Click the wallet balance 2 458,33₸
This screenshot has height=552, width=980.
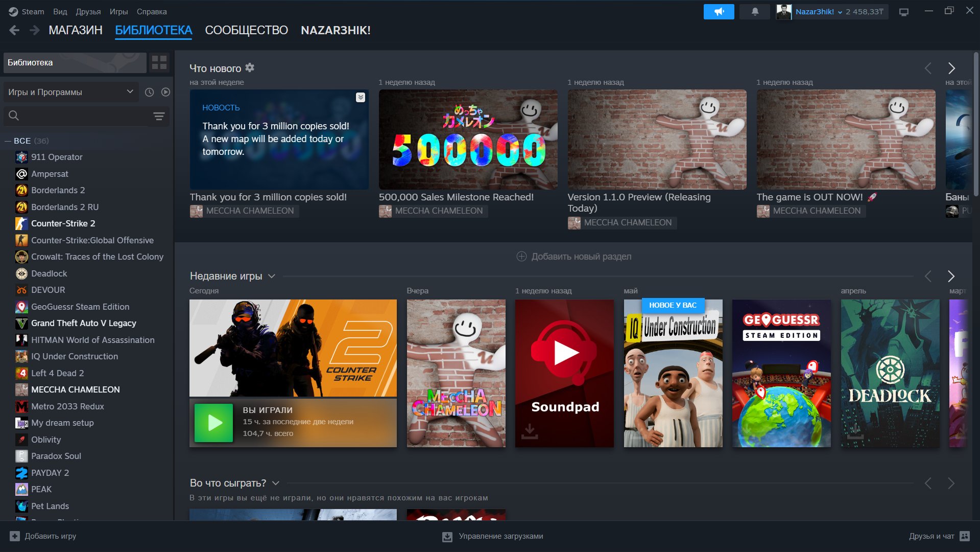[x=865, y=12]
